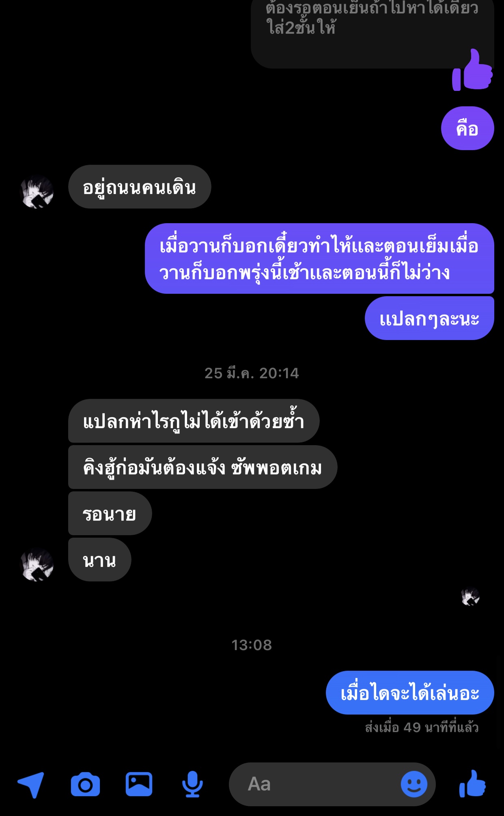Send a thumbs-up like from the bottom bar

[x=473, y=783]
